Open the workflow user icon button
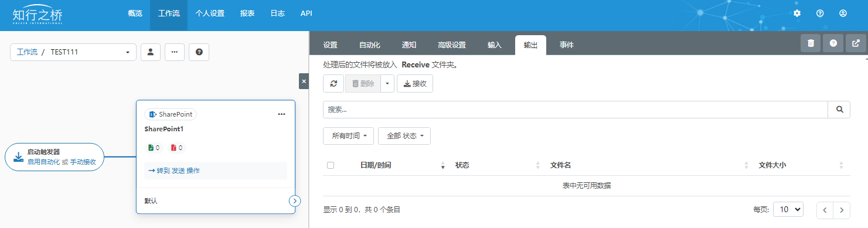868x228 pixels. coord(151,52)
